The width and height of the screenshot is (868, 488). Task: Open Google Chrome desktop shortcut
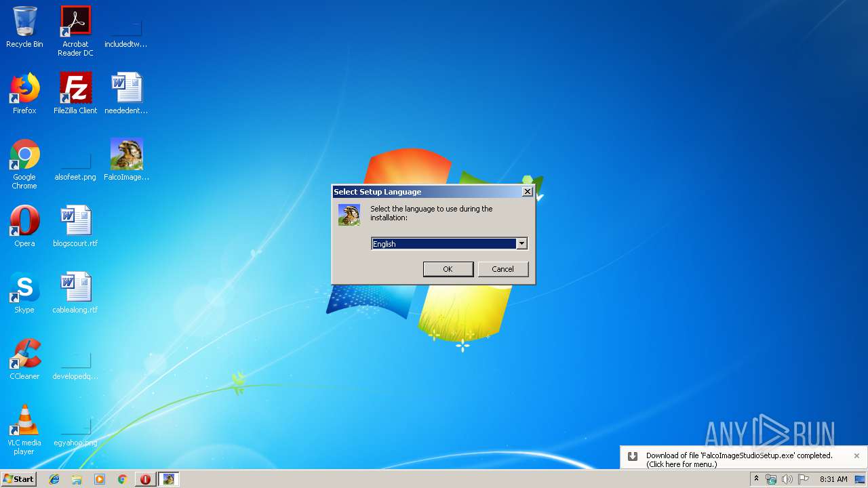[x=24, y=164]
